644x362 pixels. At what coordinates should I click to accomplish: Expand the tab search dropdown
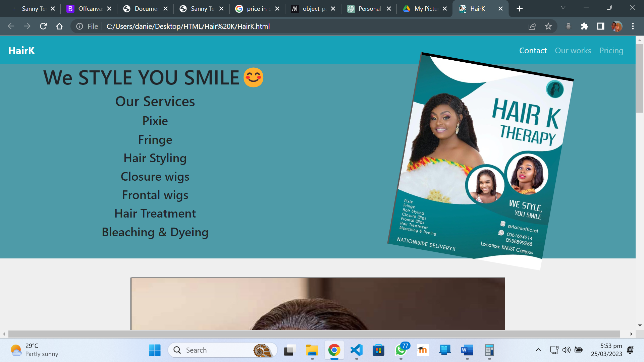point(563,7)
